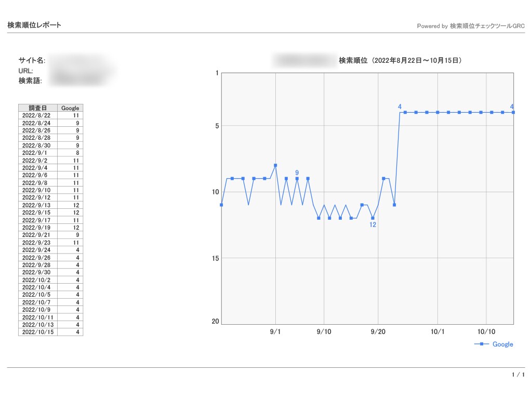Select the URL: label
Viewport: 532px width, 399px height.
pos(26,71)
